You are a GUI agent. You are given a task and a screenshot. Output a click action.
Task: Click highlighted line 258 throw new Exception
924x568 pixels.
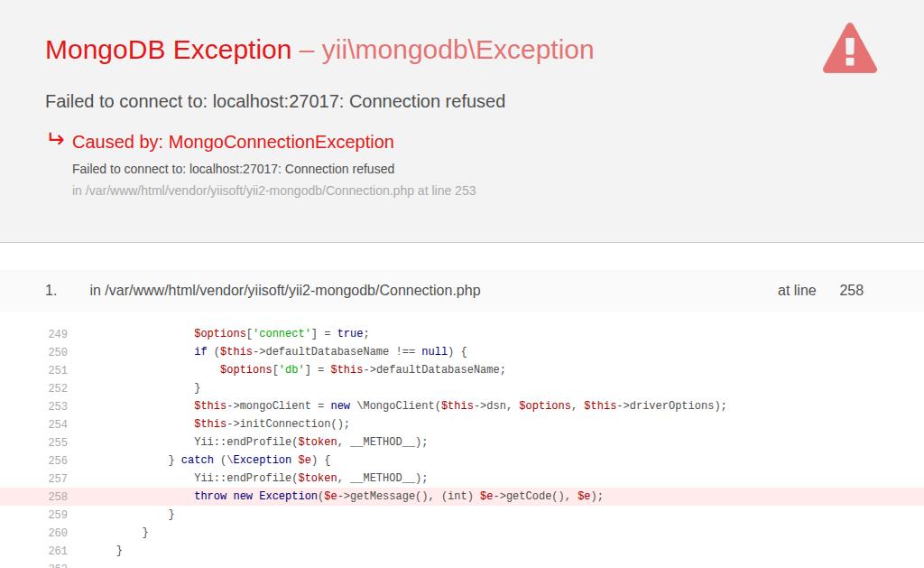click(x=399, y=496)
